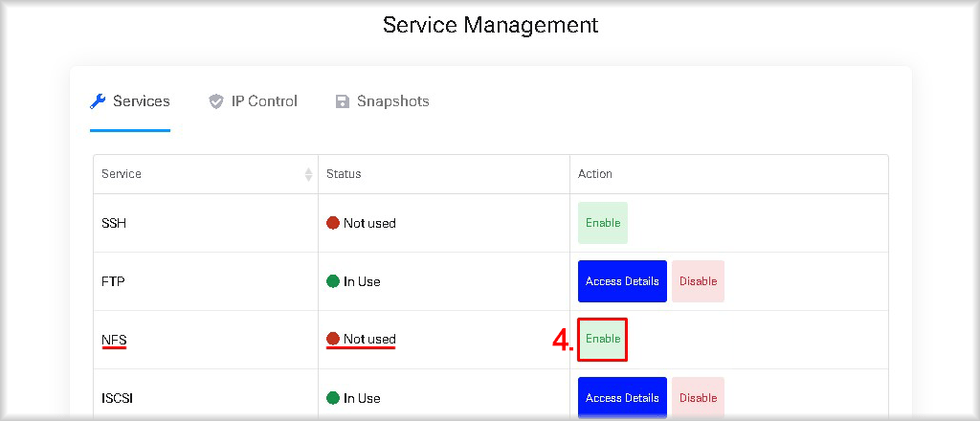Switch to the IP Control tab
The height and width of the screenshot is (421, 980).
pos(253,101)
